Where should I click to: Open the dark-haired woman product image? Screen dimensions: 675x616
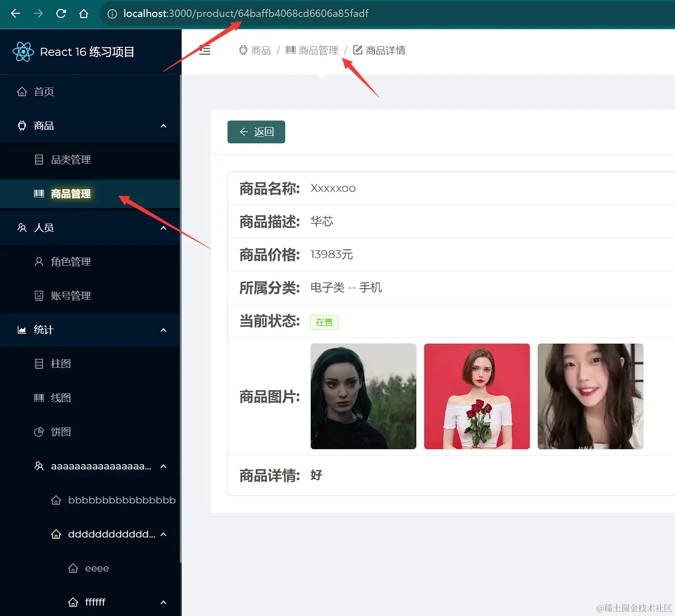363,396
